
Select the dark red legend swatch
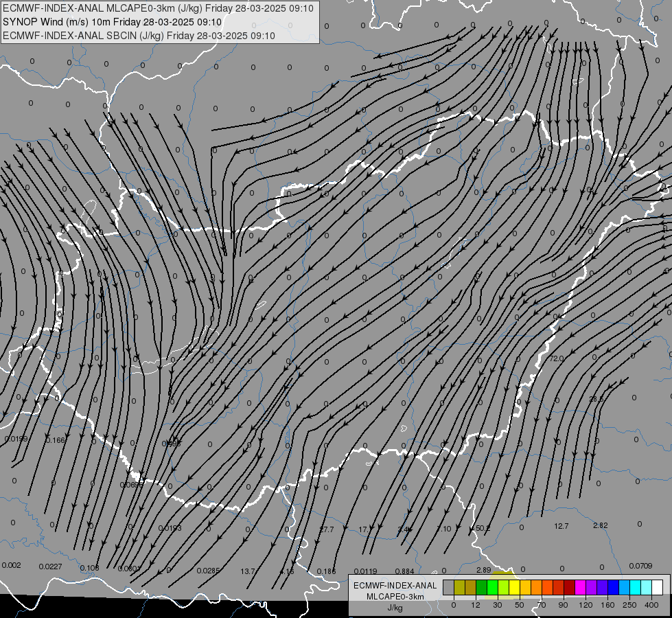[569, 588]
